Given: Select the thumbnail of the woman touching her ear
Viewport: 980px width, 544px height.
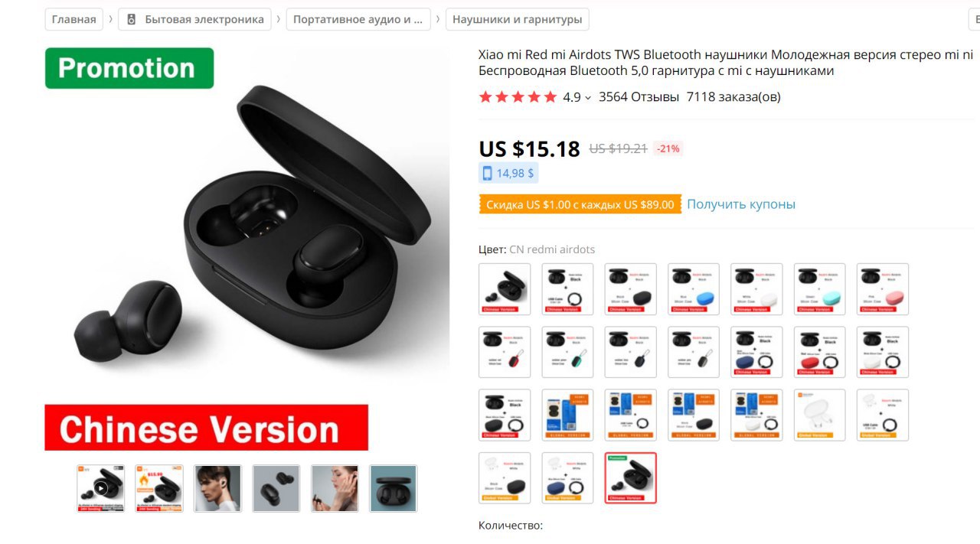Looking at the screenshot, I should tap(335, 488).
